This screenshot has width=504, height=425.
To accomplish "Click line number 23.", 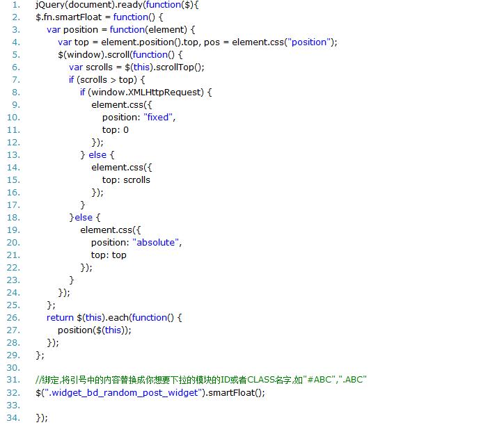I will (13, 280).
